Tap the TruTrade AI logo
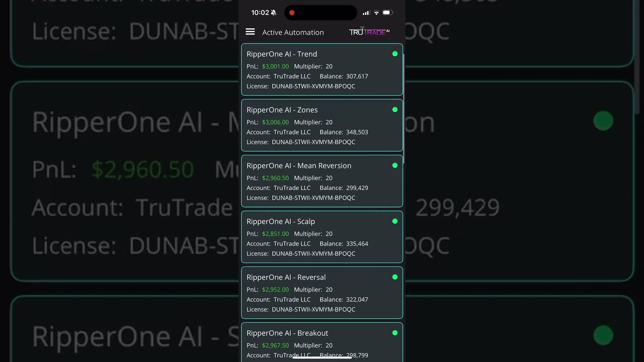This screenshot has width=644, height=362. (x=369, y=31)
